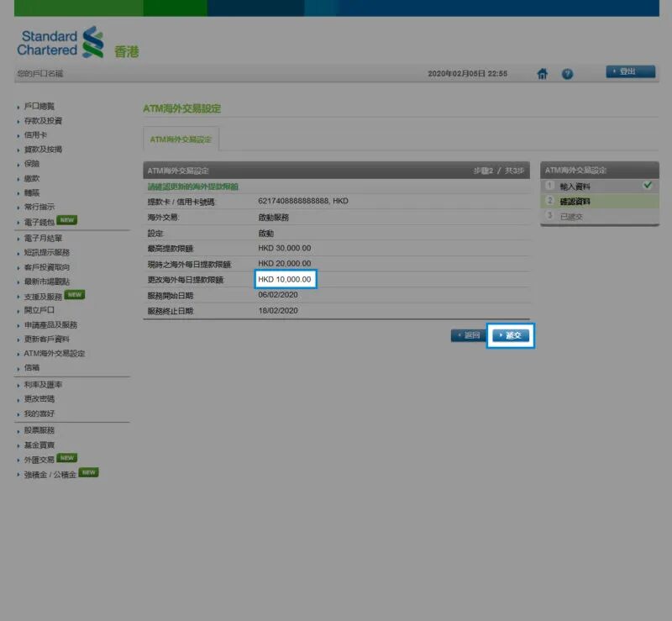Screen dimensions: 672x621
Task: Click step 2 確認資料 in progress panel
Action: point(575,201)
